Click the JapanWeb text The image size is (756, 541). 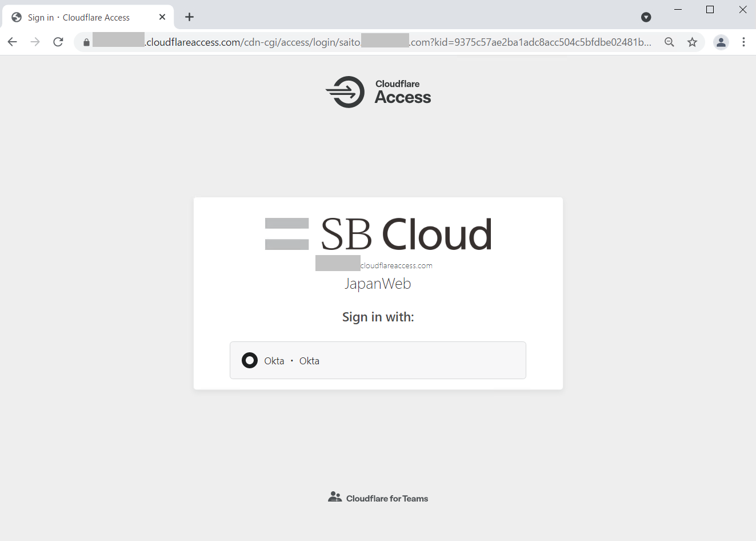click(x=378, y=284)
